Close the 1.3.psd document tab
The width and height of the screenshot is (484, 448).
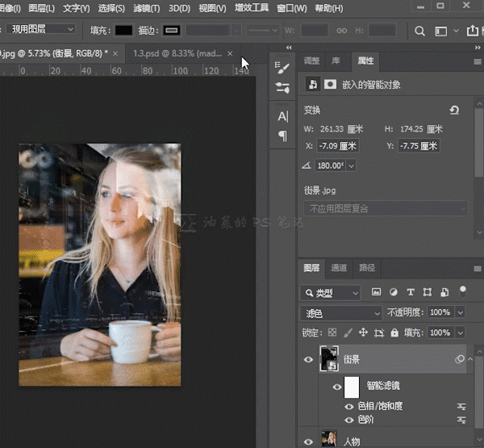[x=230, y=53]
